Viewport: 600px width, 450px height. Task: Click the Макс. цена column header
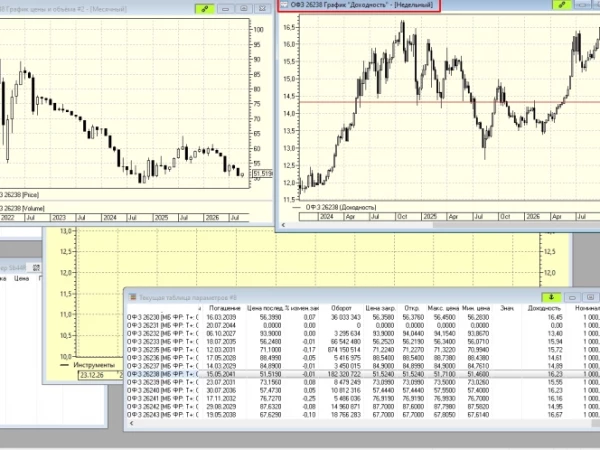[443, 308]
